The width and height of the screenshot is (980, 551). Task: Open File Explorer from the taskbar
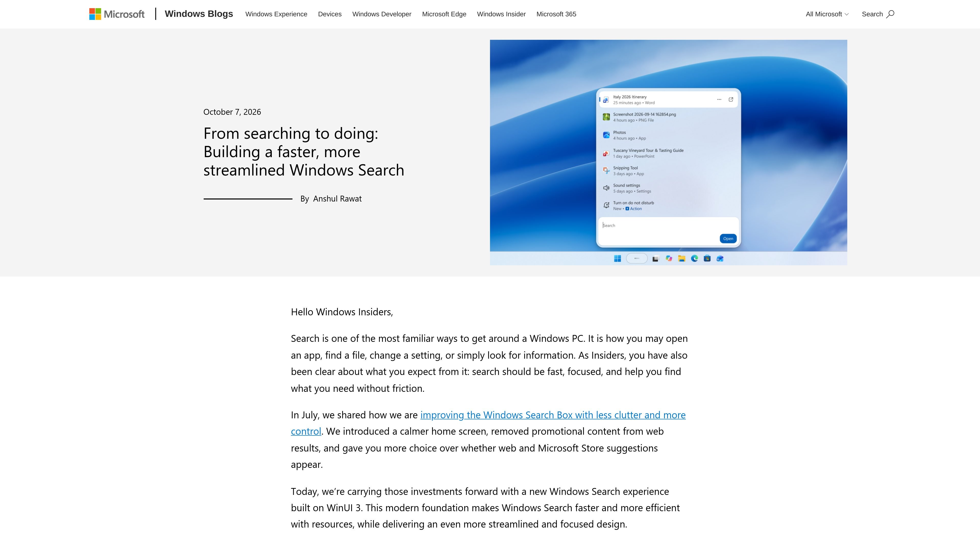point(681,259)
